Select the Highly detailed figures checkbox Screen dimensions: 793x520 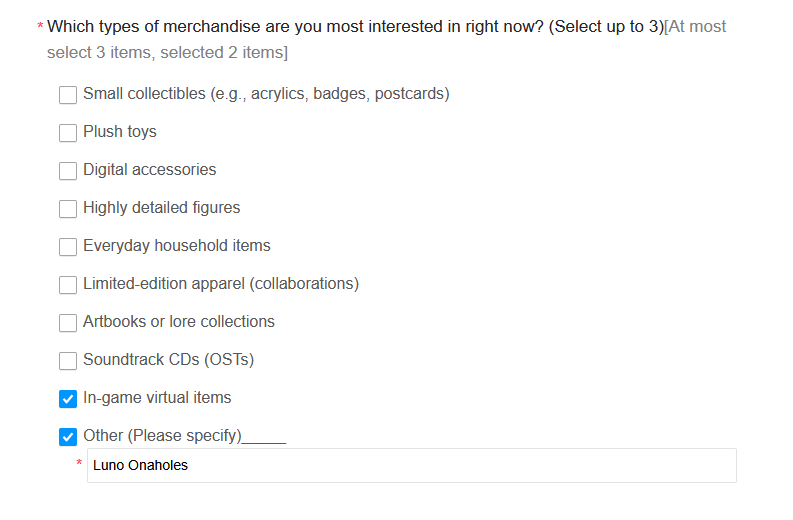point(68,208)
